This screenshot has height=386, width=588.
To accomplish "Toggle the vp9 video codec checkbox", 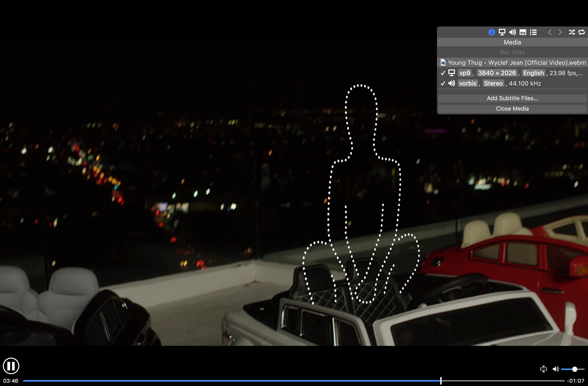I will (443, 73).
